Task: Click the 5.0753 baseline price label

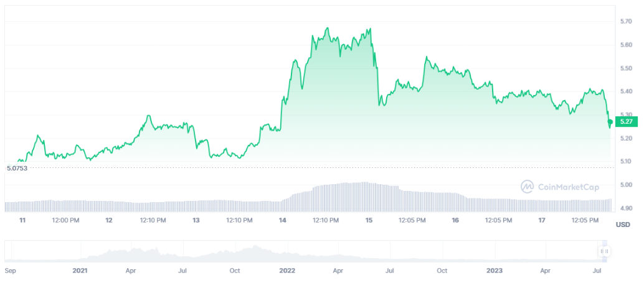Action: pos(17,167)
